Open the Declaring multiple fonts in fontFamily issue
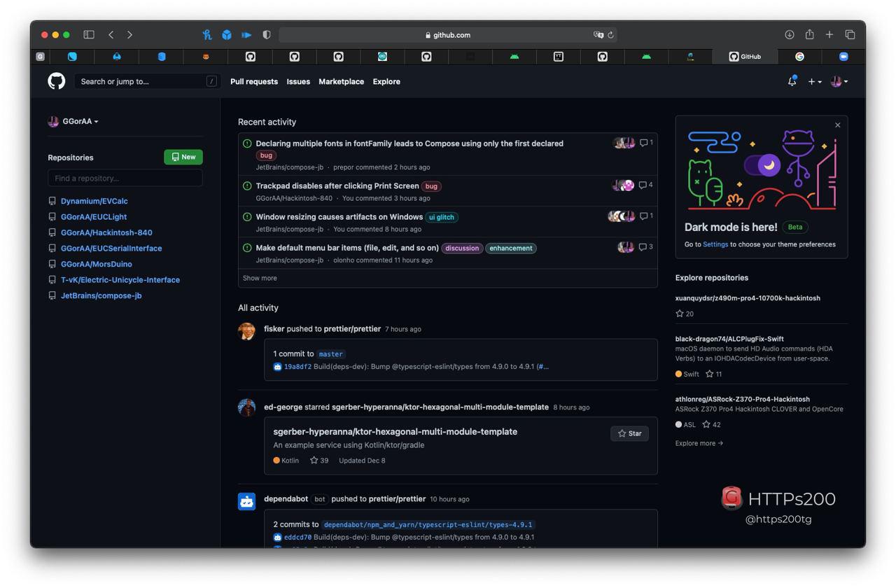Viewport: 896px width, 588px height. (x=409, y=143)
